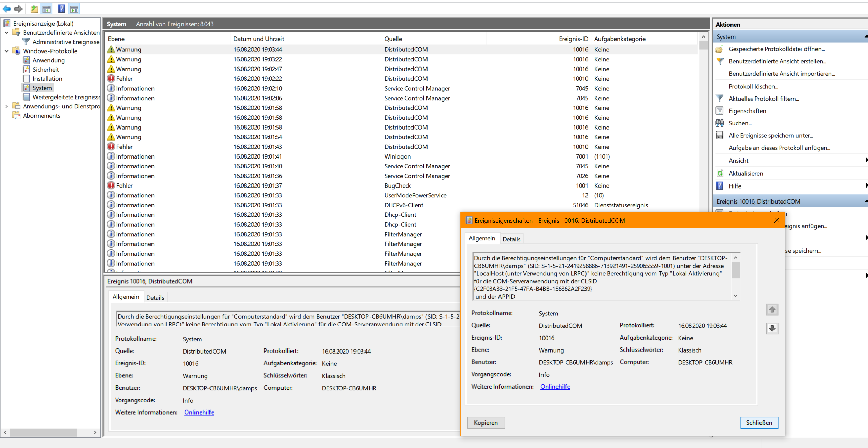Click the green Aktualisieren refresh icon
The height and width of the screenshot is (448, 868).
pyautogui.click(x=720, y=173)
